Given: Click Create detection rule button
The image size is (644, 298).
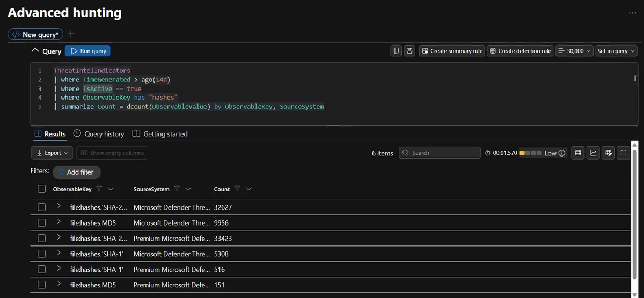Looking at the screenshot, I should click(x=520, y=51).
